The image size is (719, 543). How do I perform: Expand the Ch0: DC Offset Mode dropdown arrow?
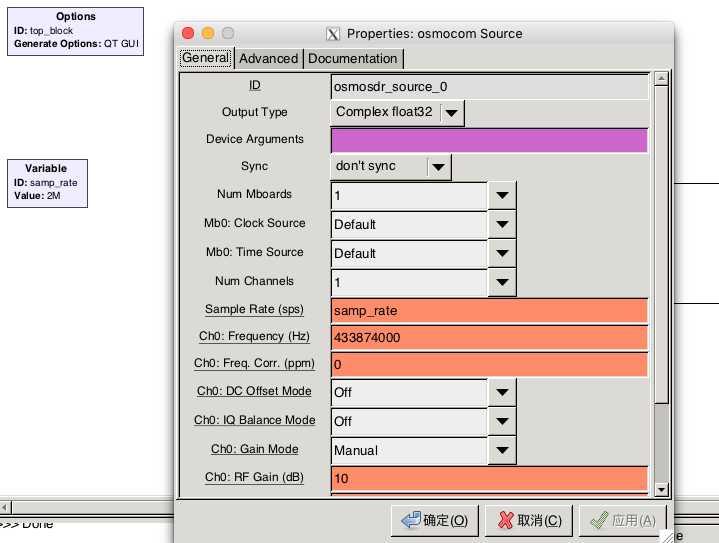pos(502,393)
